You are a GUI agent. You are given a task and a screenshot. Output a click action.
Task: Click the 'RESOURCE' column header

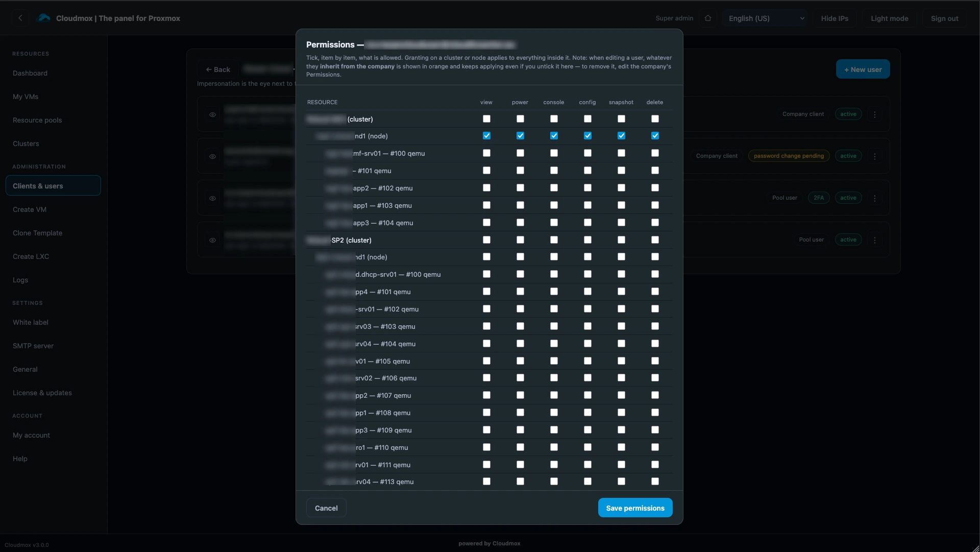pos(322,102)
